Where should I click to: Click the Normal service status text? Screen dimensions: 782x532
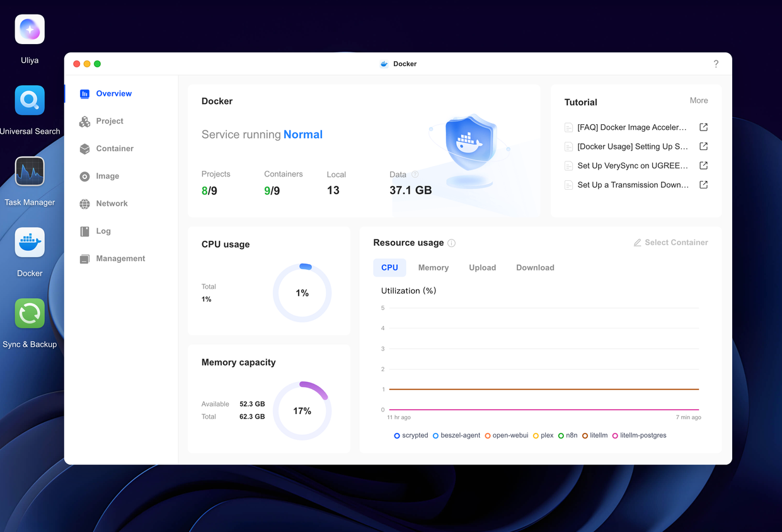coord(303,135)
